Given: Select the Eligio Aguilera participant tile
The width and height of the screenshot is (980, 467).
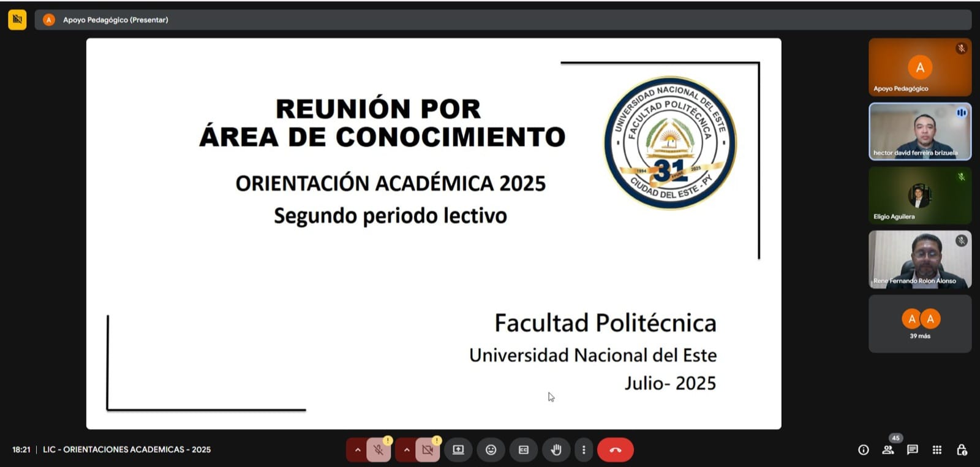Looking at the screenshot, I should [x=920, y=196].
